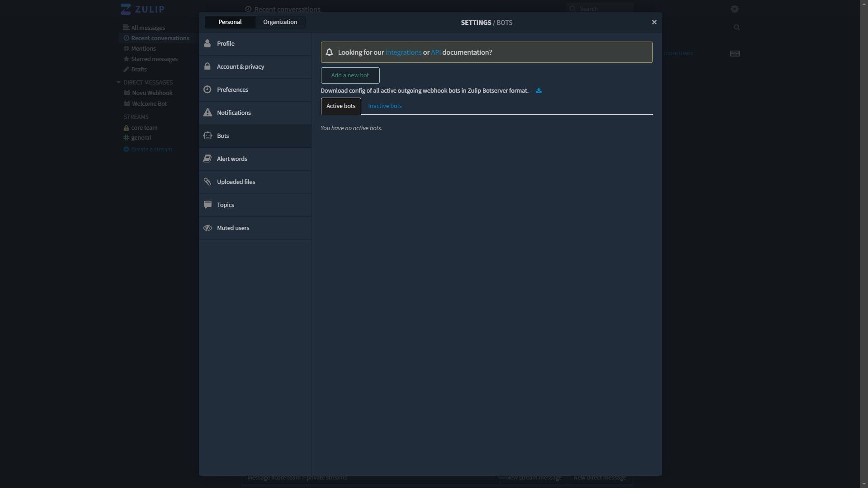The image size is (868, 488).
Task: Select the general stream
Action: click(x=141, y=137)
